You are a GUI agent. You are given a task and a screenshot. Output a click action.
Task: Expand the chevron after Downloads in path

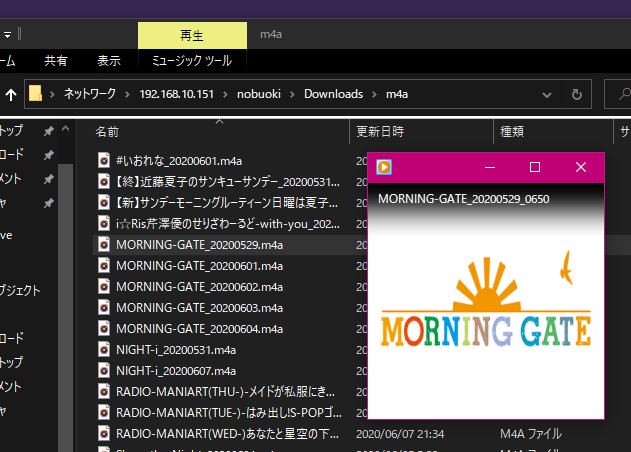click(360, 94)
